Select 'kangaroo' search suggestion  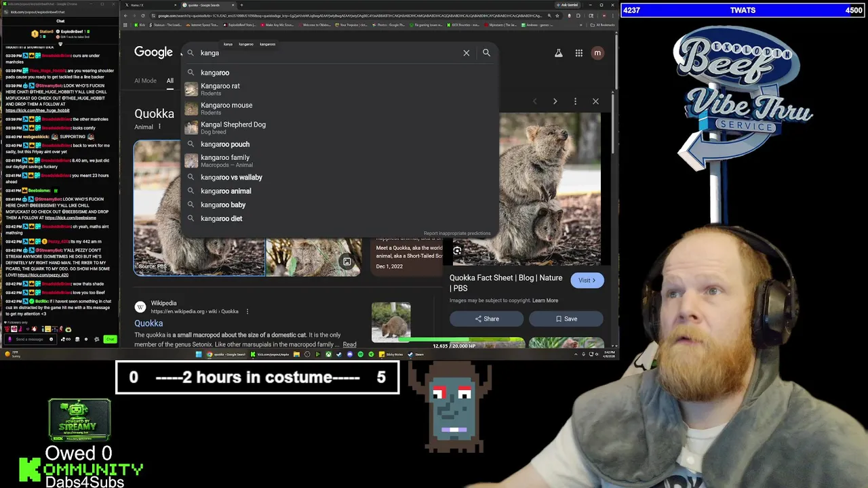coord(339,73)
